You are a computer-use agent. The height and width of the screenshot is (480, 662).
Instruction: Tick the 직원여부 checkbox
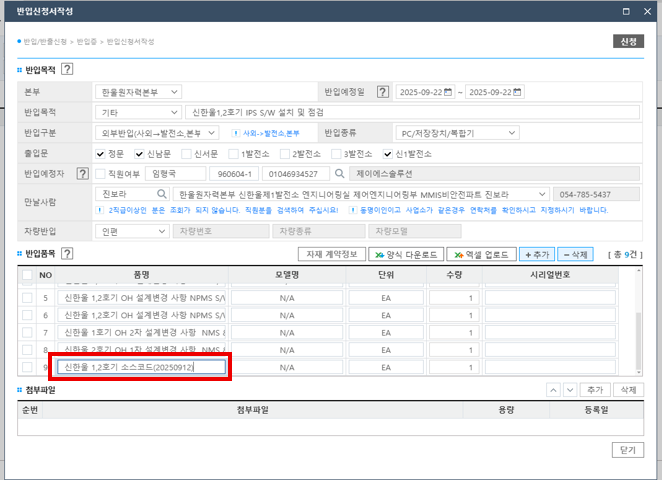point(100,174)
